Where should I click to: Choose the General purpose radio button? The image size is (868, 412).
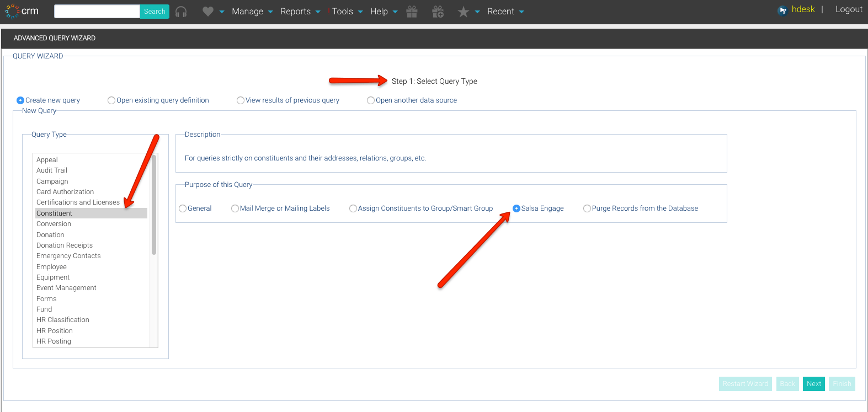click(x=183, y=208)
